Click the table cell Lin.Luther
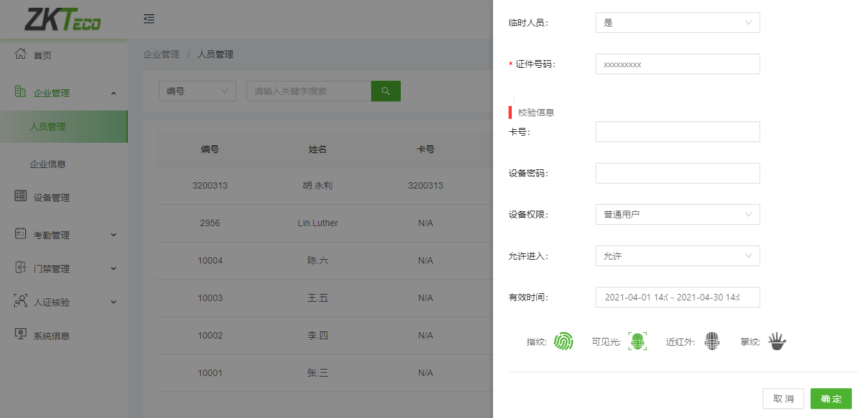Image resolution: width=868 pixels, height=418 pixels. 318,223
